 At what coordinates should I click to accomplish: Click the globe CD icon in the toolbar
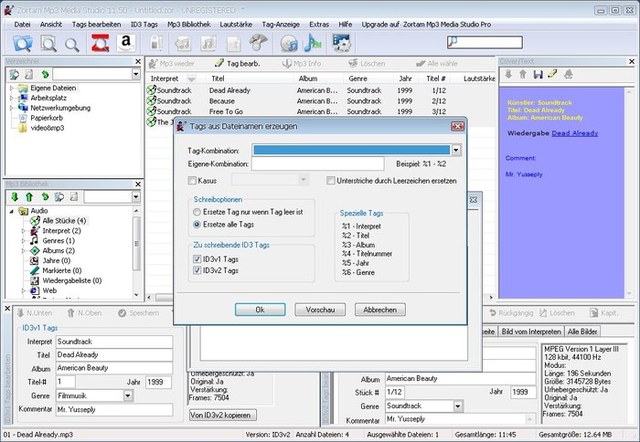click(289, 42)
